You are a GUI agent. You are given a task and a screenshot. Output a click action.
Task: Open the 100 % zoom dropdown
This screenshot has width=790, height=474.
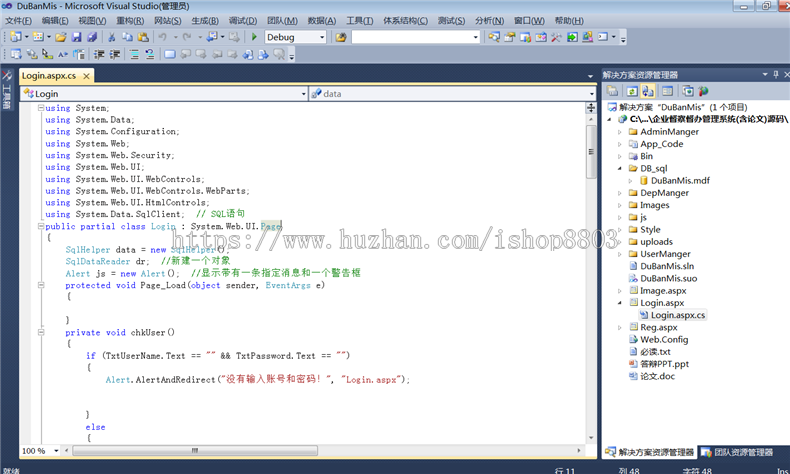(x=56, y=450)
